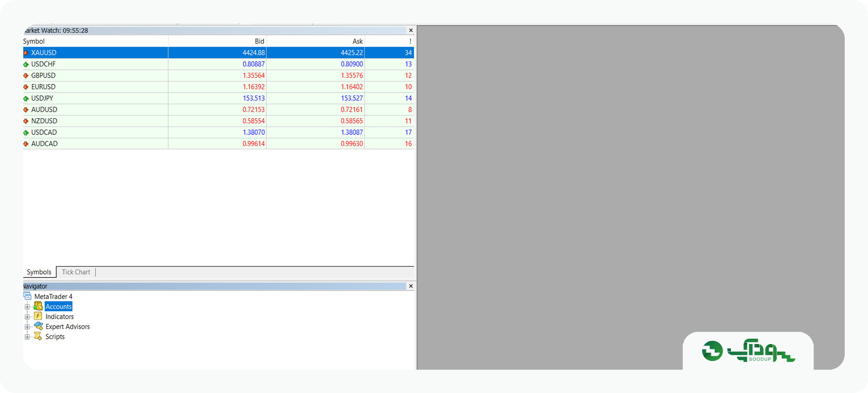Click the MetaTrader 4 root icon
Image resolution: width=868 pixels, height=393 pixels.
coord(27,296)
